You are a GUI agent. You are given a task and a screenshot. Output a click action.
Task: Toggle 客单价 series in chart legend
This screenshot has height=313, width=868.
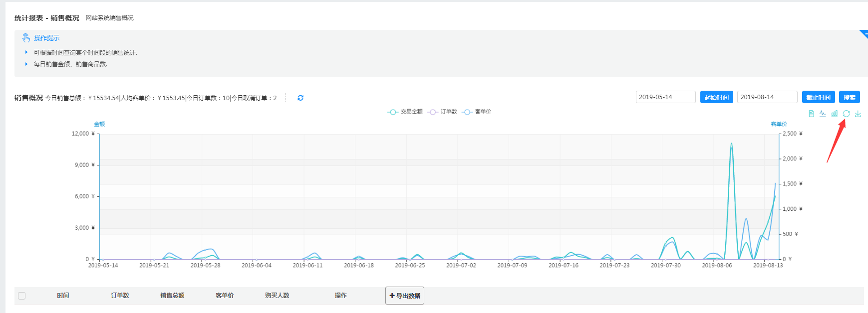coord(477,112)
